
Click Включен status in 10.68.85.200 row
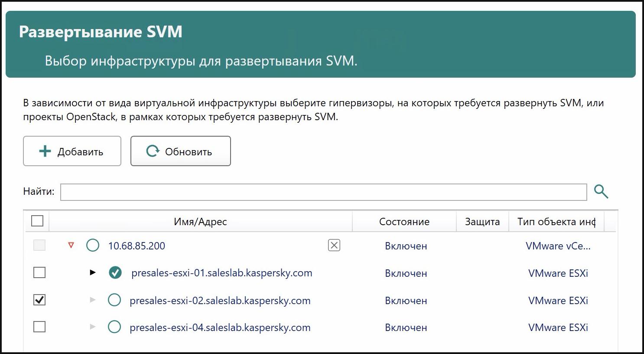[x=406, y=246]
